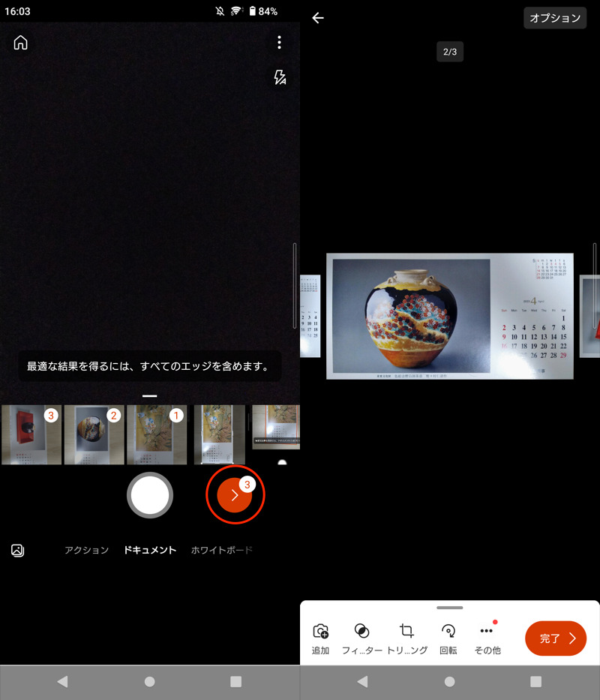This screenshot has height=700, width=600.
Task: Open the gallery import icon
Action: click(x=18, y=550)
